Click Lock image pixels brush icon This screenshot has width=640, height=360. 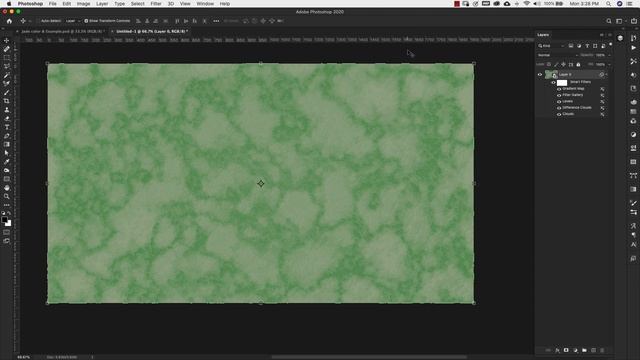click(x=556, y=64)
